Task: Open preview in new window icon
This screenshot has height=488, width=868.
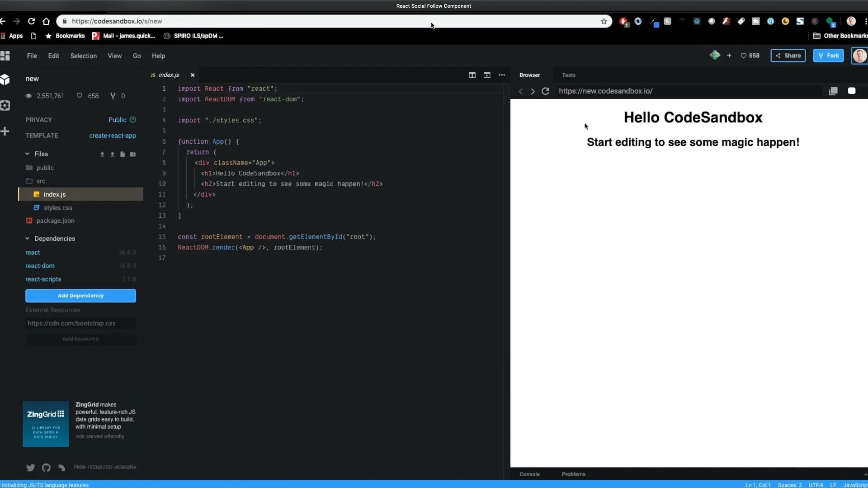Action: [x=833, y=91]
